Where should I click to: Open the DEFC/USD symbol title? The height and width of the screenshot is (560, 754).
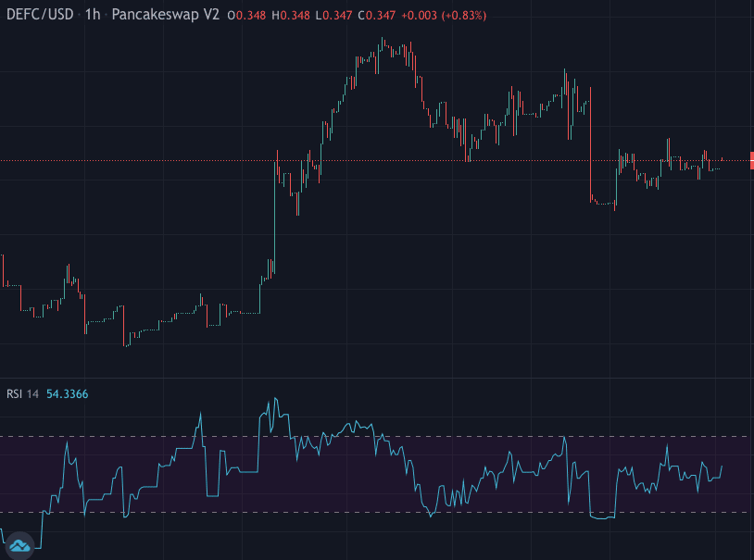coord(40,16)
